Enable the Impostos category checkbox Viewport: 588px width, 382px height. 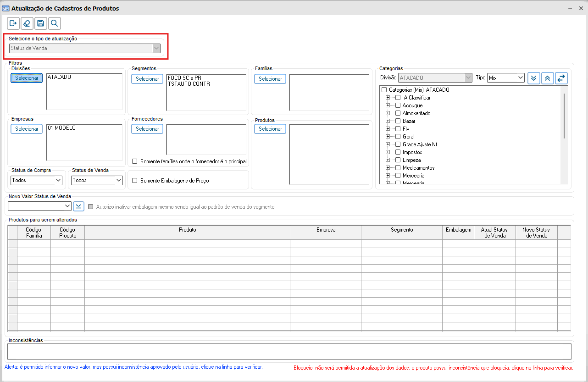[x=398, y=152]
